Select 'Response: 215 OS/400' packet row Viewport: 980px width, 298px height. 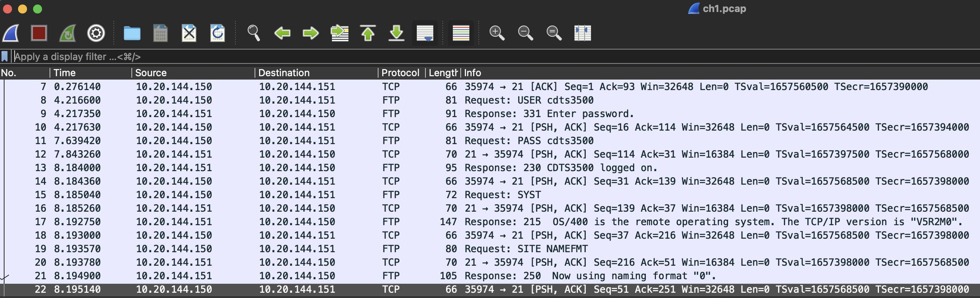coord(490,221)
